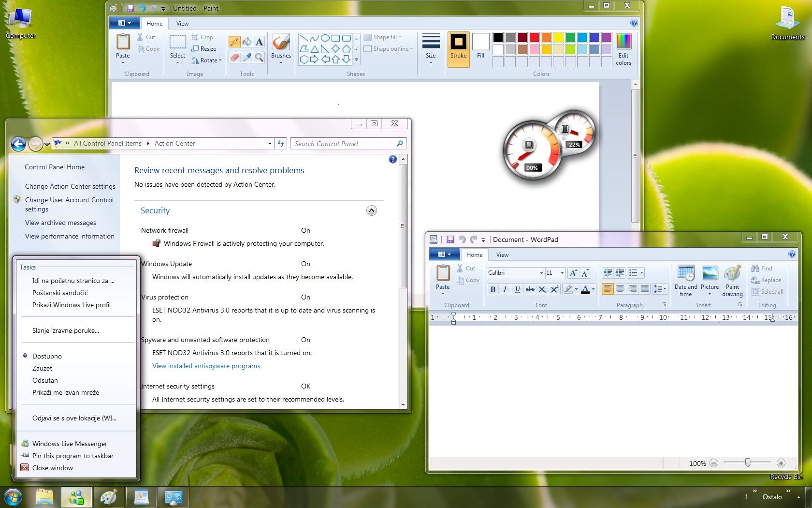Click the Search Control Panel field

point(343,144)
